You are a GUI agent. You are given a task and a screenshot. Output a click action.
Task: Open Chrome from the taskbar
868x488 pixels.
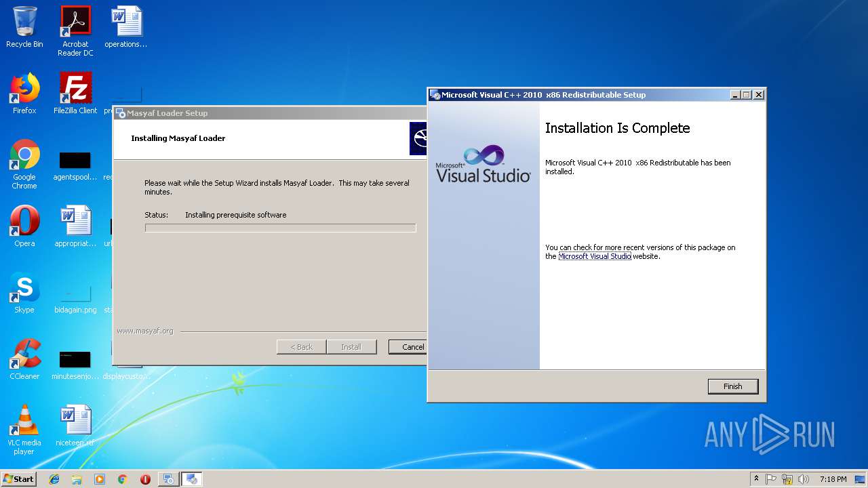click(x=122, y=479)
